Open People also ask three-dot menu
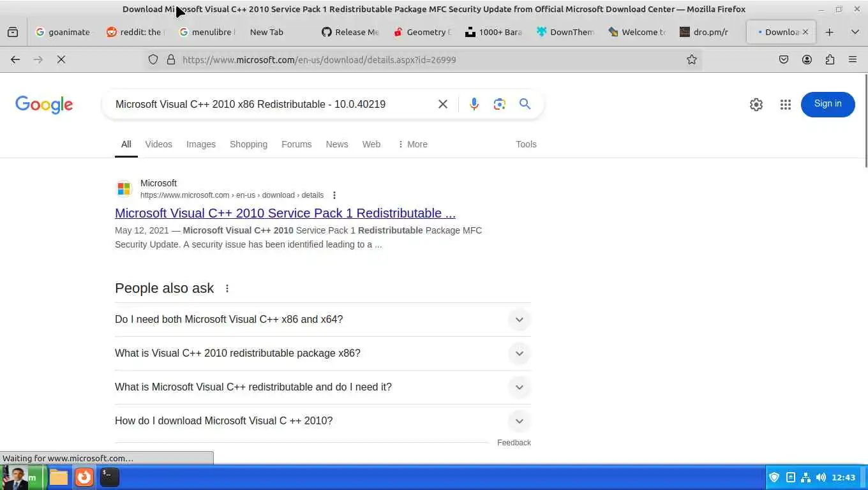 [227, 288]
